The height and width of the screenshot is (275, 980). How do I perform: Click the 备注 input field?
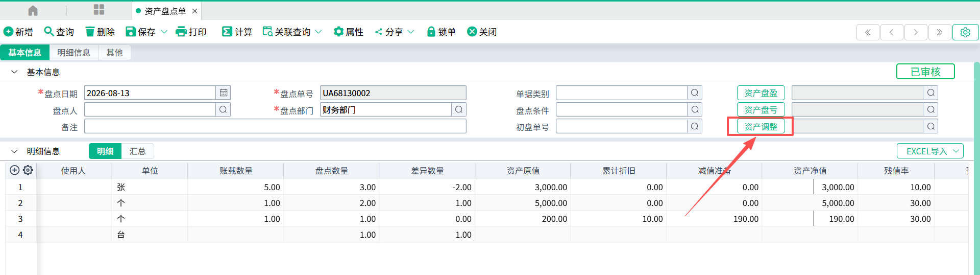tap(275, 126)
